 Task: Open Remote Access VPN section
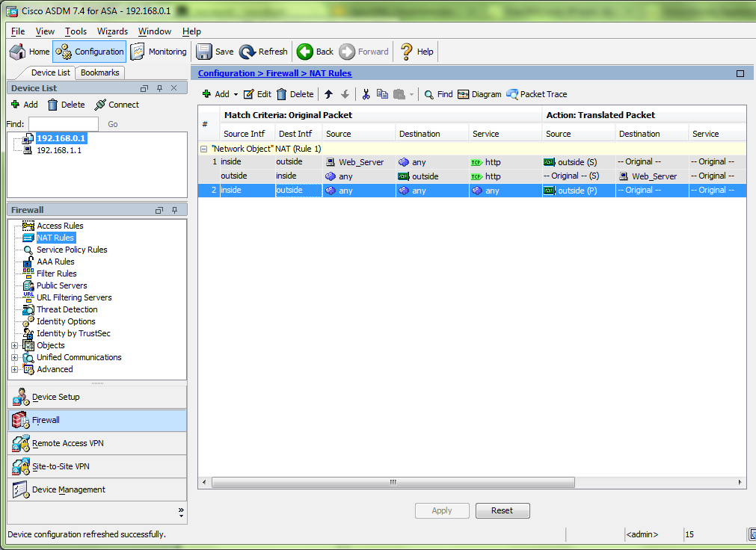point(97,443)
